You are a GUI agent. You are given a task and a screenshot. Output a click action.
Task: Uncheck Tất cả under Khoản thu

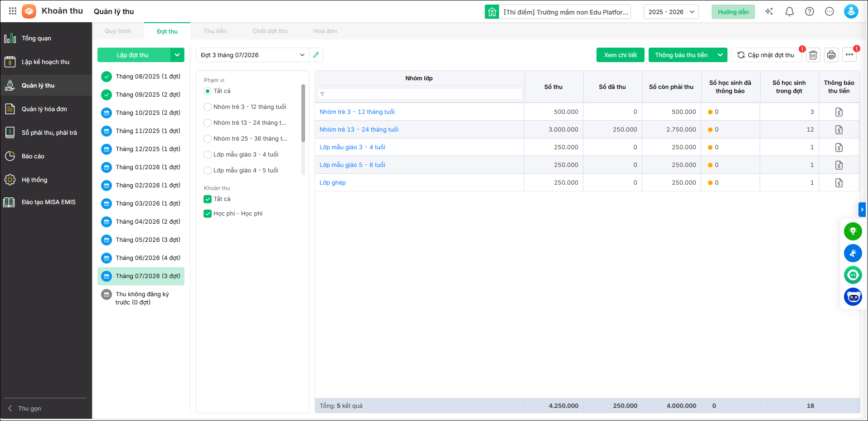pyautogui.click(x=208, y=199)
